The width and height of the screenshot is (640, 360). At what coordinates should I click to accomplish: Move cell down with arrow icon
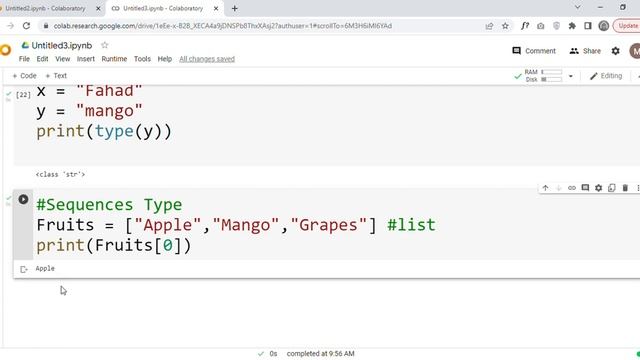pyautogui.click(x=559, y=188)
